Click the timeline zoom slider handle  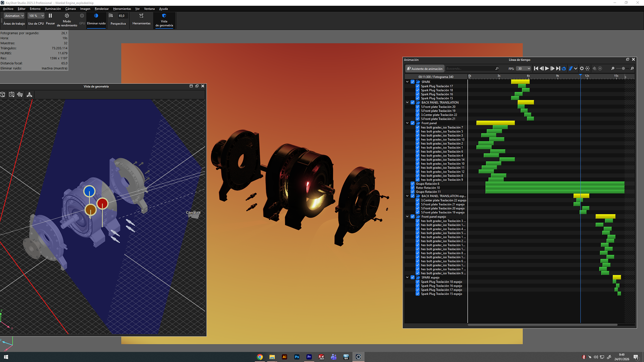click(623, 68)
